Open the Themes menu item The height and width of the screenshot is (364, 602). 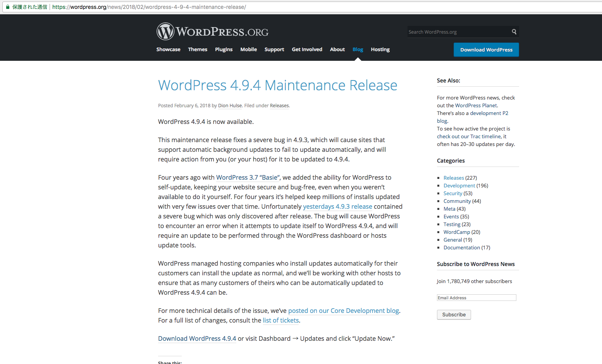pos(198,50)
